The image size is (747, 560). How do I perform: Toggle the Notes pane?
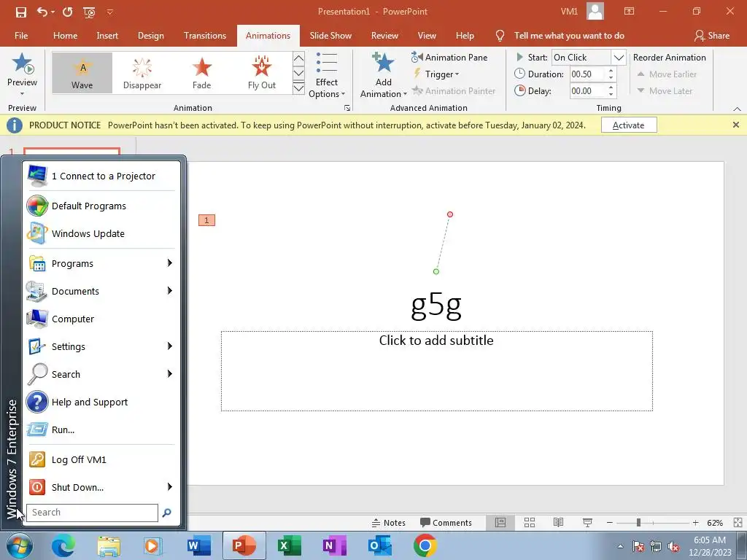388,523
